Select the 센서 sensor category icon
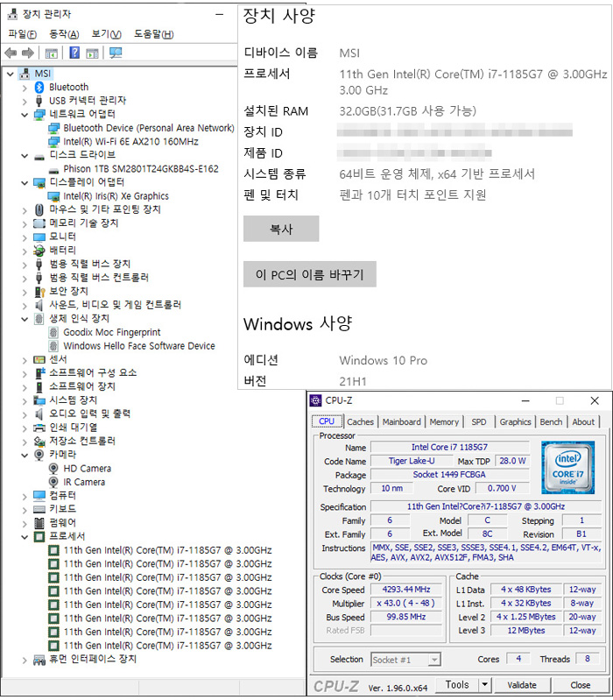 coord(39,360)
